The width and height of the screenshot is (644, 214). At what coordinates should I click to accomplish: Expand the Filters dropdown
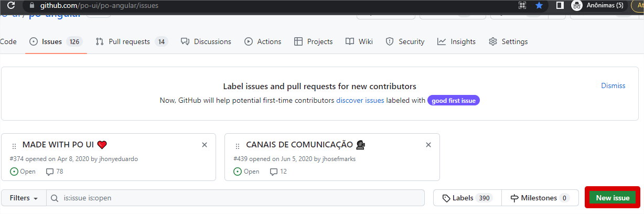click(24, 198)
